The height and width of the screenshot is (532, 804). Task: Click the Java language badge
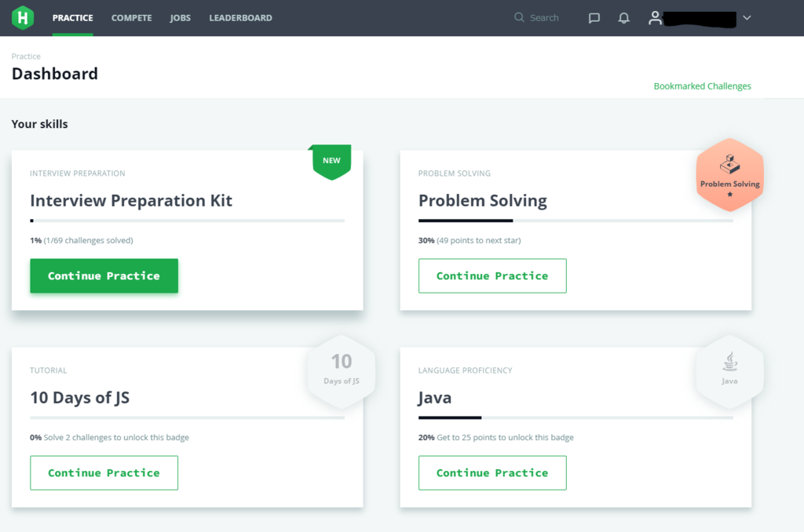729,372
